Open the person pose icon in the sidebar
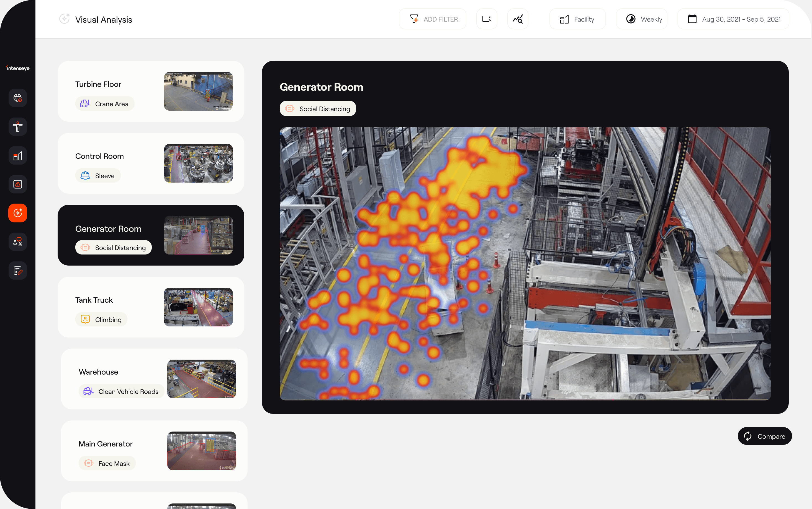812x509 pixels. 17,127
